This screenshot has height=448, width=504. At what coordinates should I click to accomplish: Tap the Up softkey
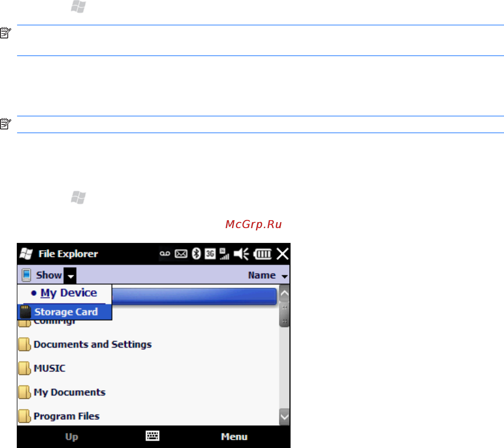(x=71, y=437)
